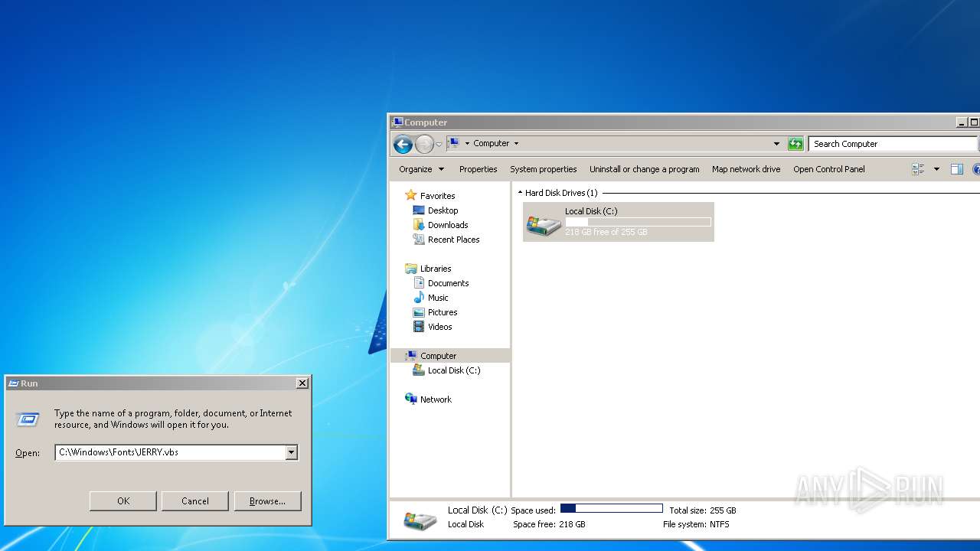Click the Computer window title icon
Viewport: 980px width, 551px height.
point(397,122)
